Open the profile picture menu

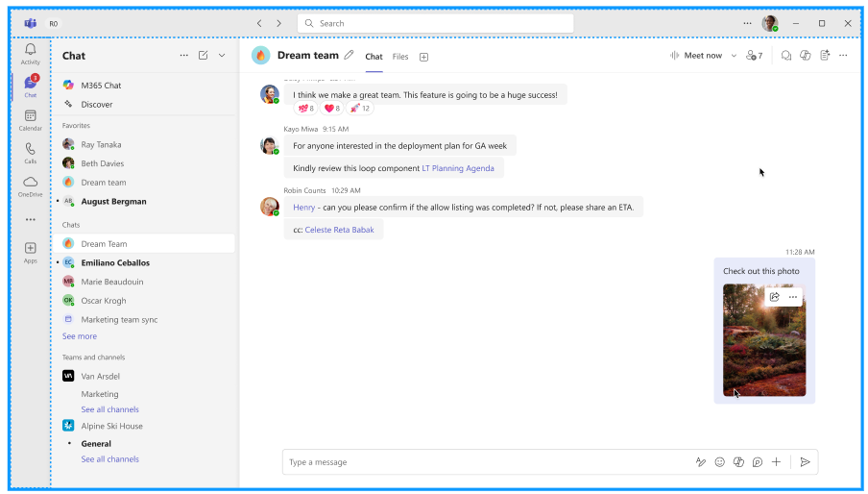[770, 23]
